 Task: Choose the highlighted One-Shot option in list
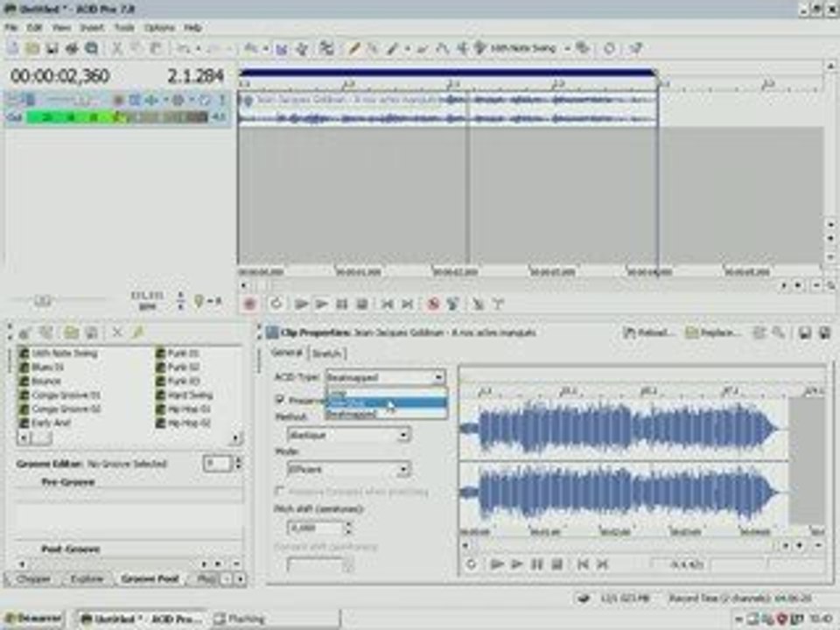386,403
